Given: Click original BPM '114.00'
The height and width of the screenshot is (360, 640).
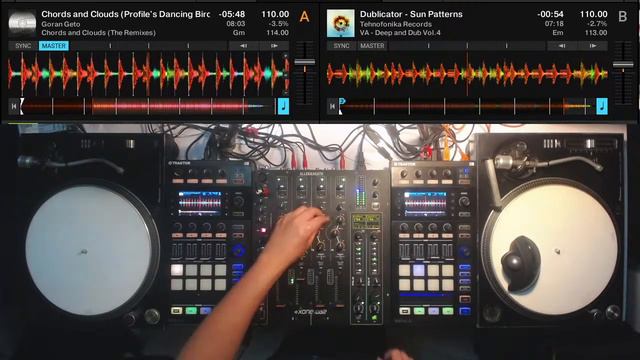Looking at the screenshot, I should pyautogui.click(x=277, y=33).
